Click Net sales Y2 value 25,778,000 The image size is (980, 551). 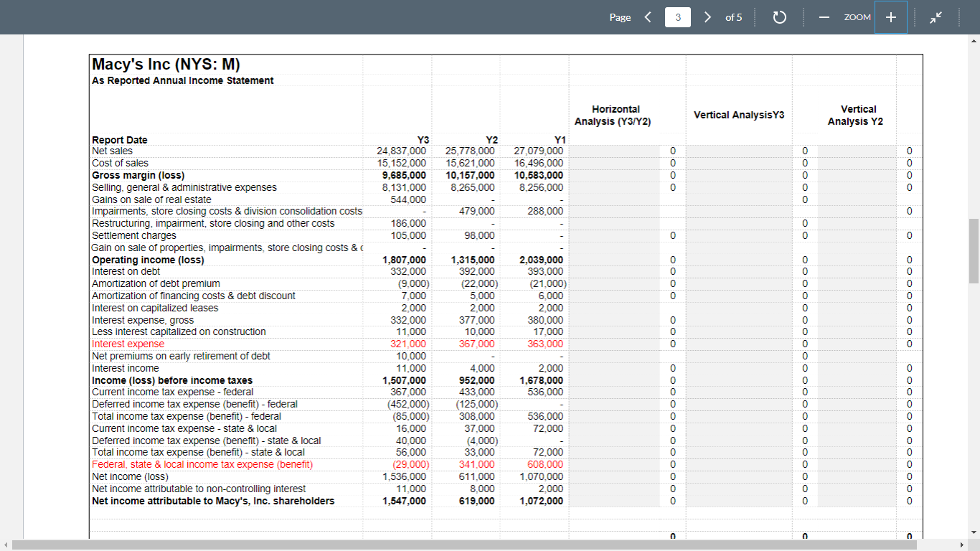470,151
